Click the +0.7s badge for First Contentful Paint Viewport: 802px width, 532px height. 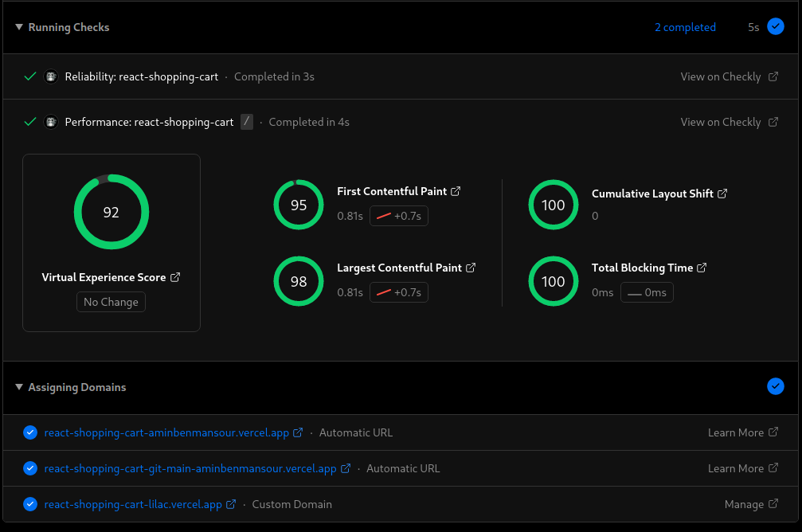[399, 216]
